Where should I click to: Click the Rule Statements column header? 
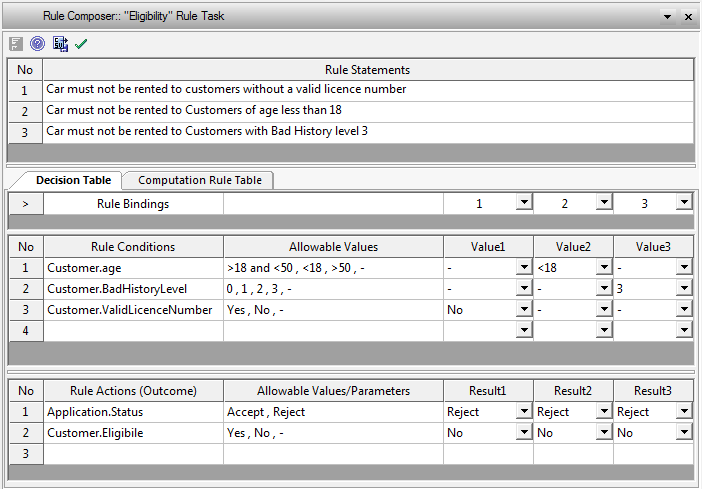[x=368, y=70]
